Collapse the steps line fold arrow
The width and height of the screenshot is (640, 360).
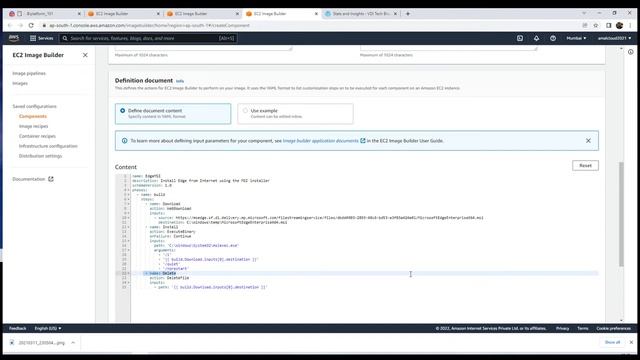[129, 199]
